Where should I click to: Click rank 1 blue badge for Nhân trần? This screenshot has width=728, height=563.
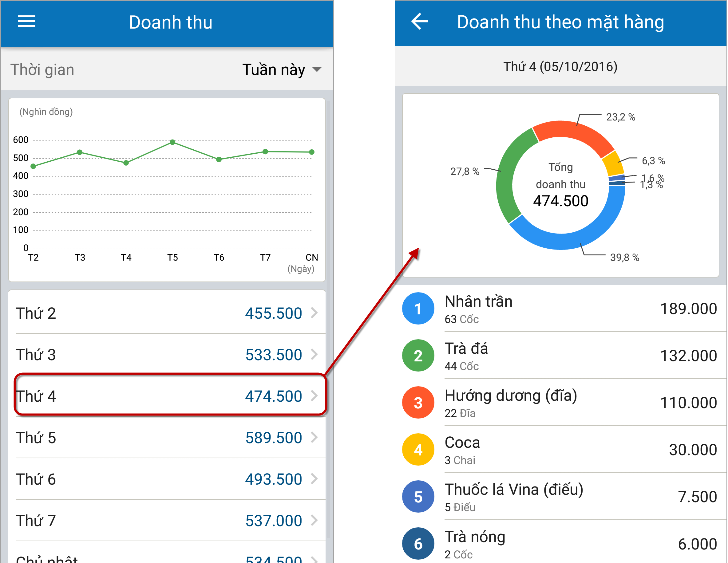pyautogui.click(x=418, y=309)
